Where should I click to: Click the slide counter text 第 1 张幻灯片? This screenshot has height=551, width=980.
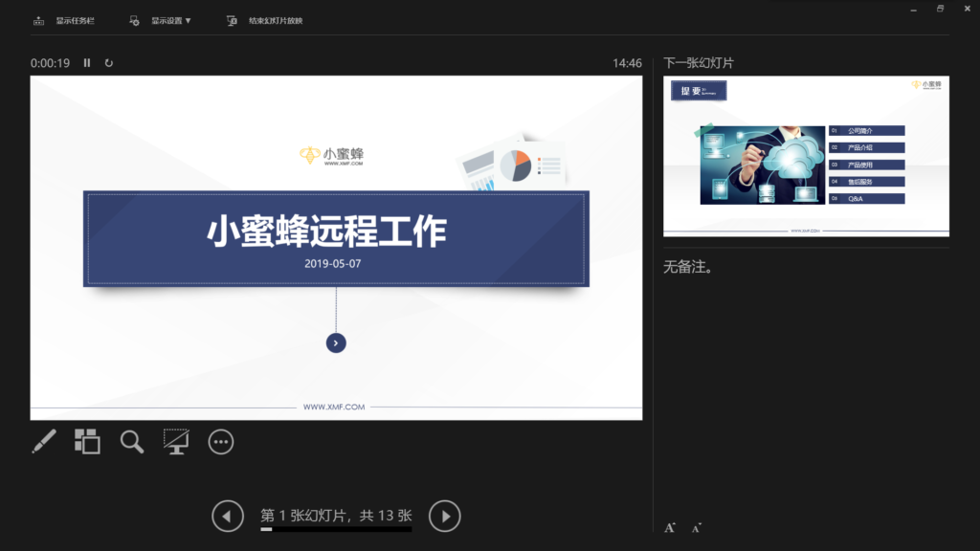(305, 516)
